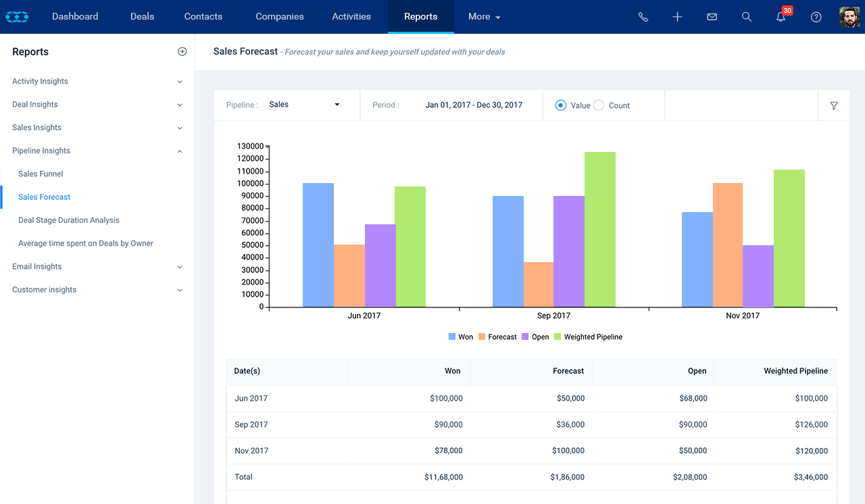Click the search magnifier icon
Image resolution: width=865 pixels, height=504 pixels.
[746, 17]
